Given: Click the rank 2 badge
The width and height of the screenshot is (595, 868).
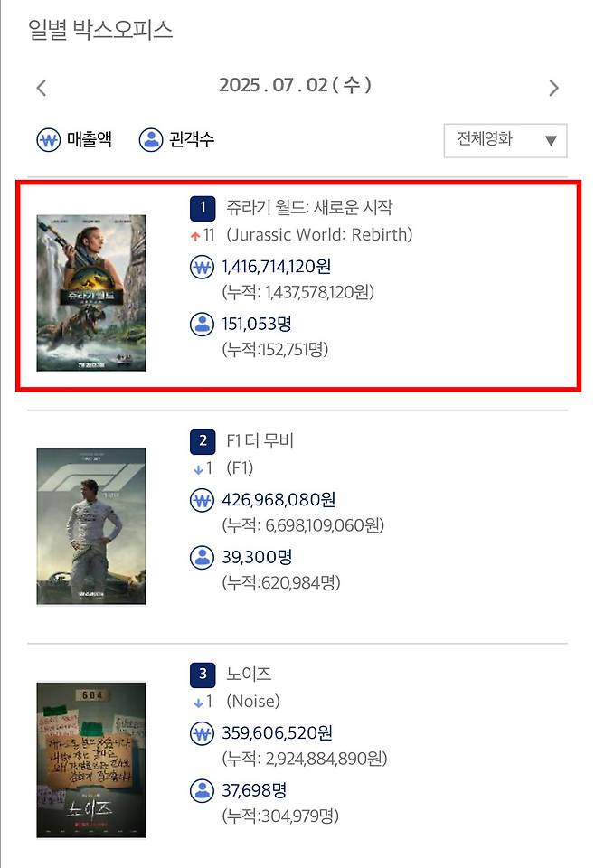Looking at the screenshot, I should (x=203, y=441).
